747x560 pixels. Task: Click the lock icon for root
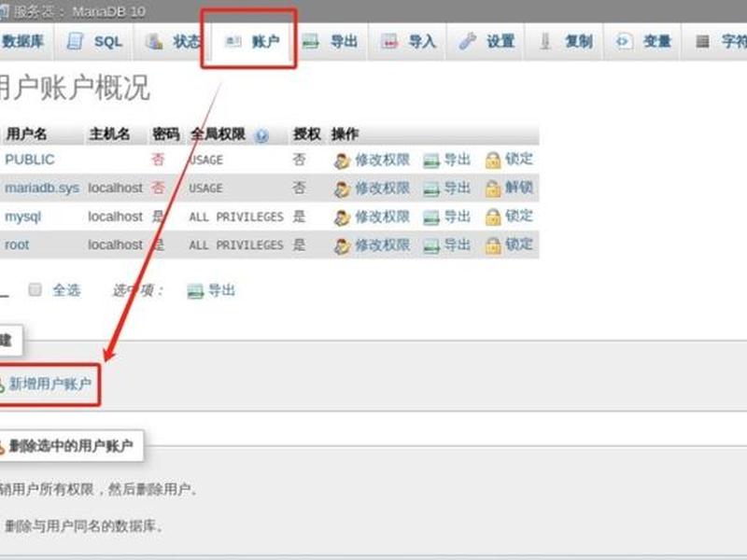493,245
